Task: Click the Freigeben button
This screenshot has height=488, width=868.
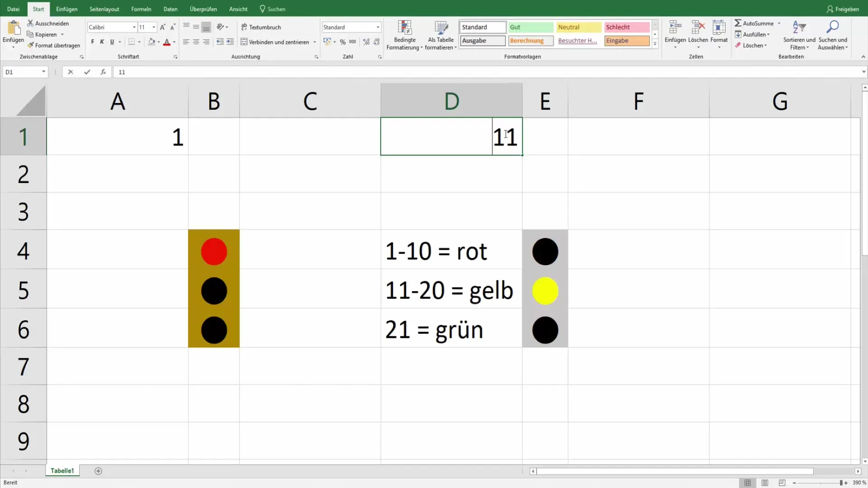Action: (x=843, y=9)
